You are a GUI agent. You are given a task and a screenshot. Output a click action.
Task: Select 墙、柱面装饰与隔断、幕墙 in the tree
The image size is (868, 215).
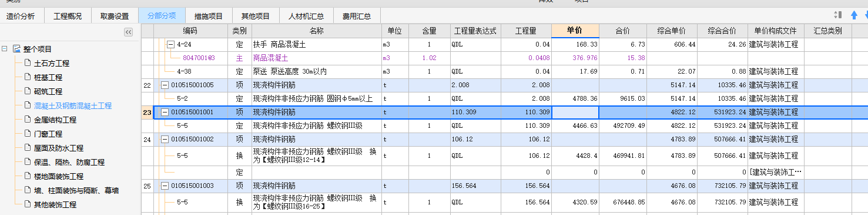76,191
